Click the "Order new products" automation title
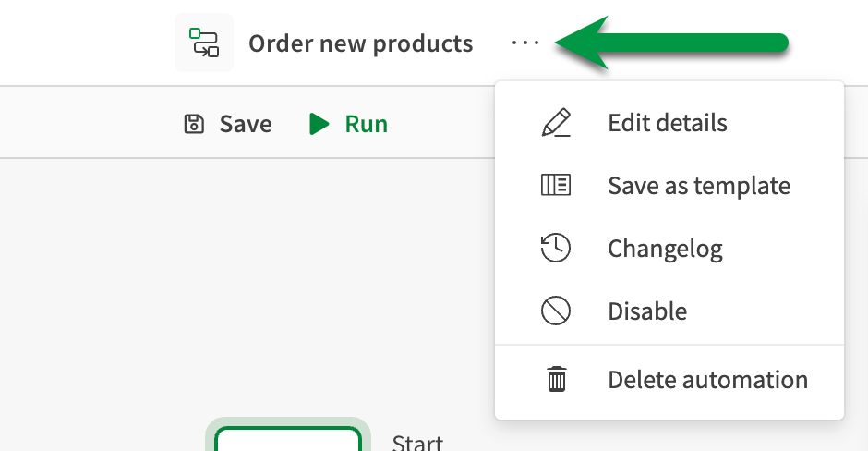The image size is (868, 451). pyautogui.click(x=360, y=43)
